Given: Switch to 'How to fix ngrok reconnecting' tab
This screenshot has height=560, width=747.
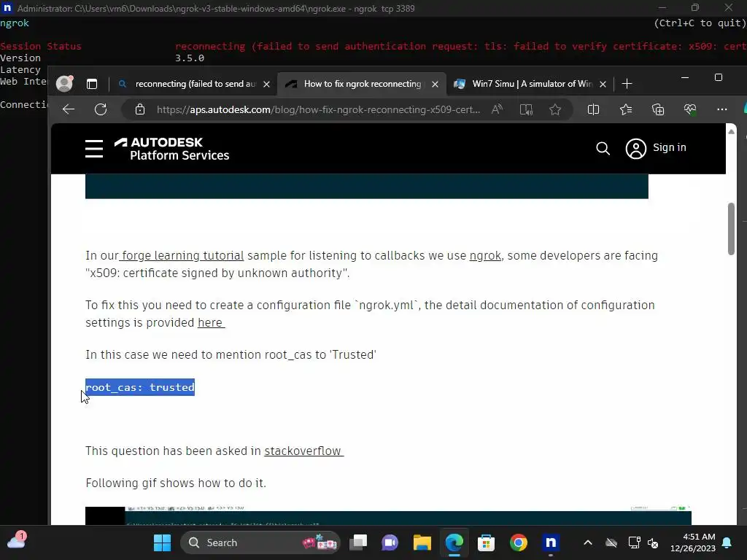Looking at the screenshot, I should point(362,85).
